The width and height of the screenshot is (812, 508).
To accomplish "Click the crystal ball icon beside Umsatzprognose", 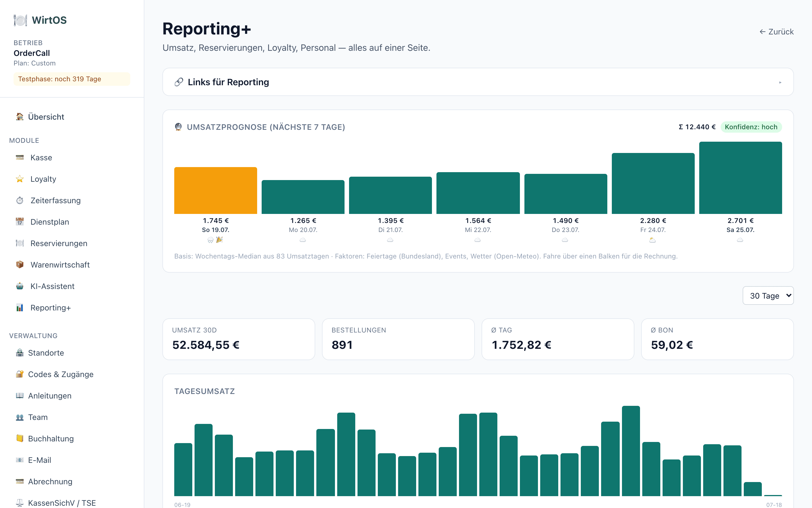I will point(178,127).
